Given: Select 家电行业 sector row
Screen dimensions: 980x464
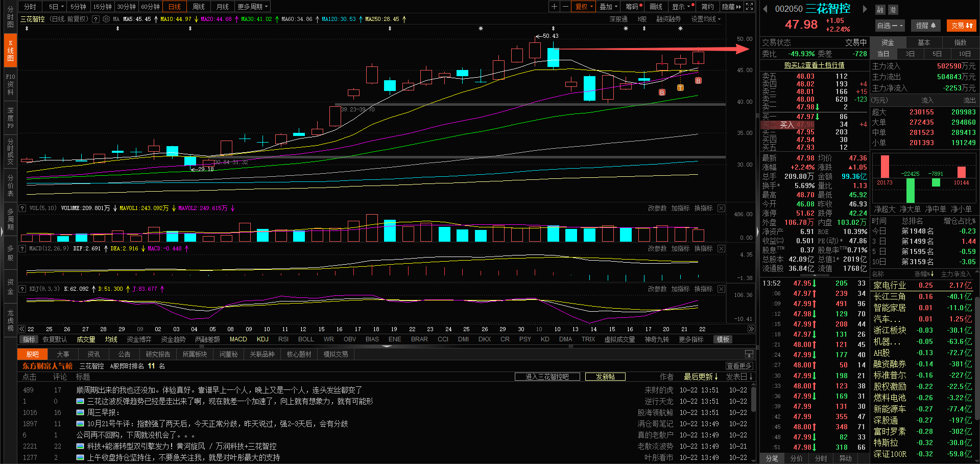Looking at the screenshot, I should 923,285.
